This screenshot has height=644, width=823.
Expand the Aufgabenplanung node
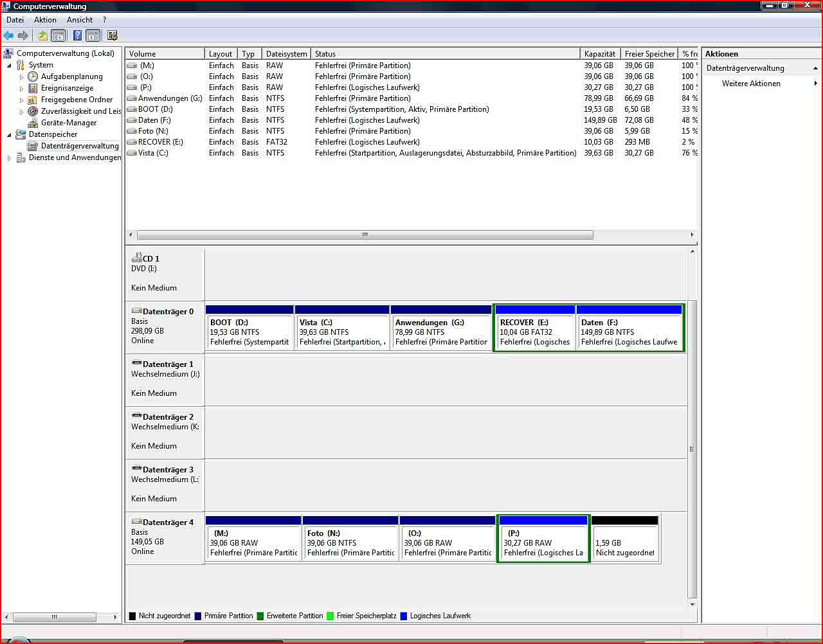click(x=21, y=77)
